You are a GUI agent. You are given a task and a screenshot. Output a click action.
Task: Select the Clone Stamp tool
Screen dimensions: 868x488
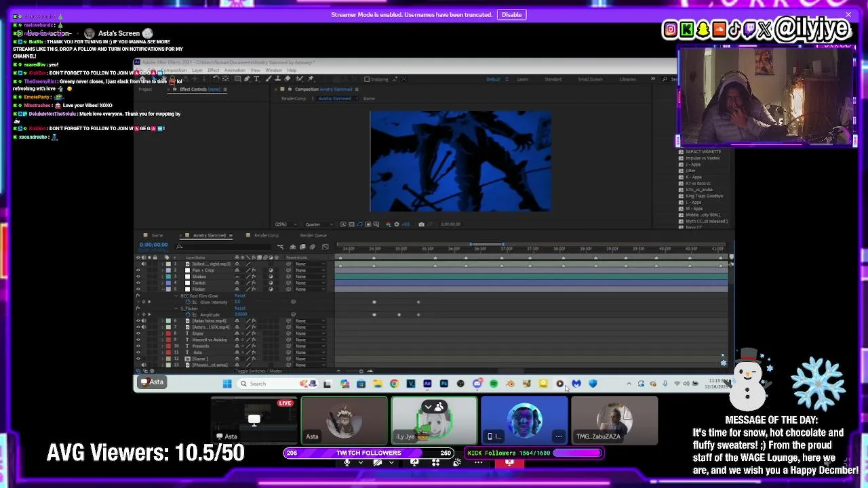coord(278,79)
